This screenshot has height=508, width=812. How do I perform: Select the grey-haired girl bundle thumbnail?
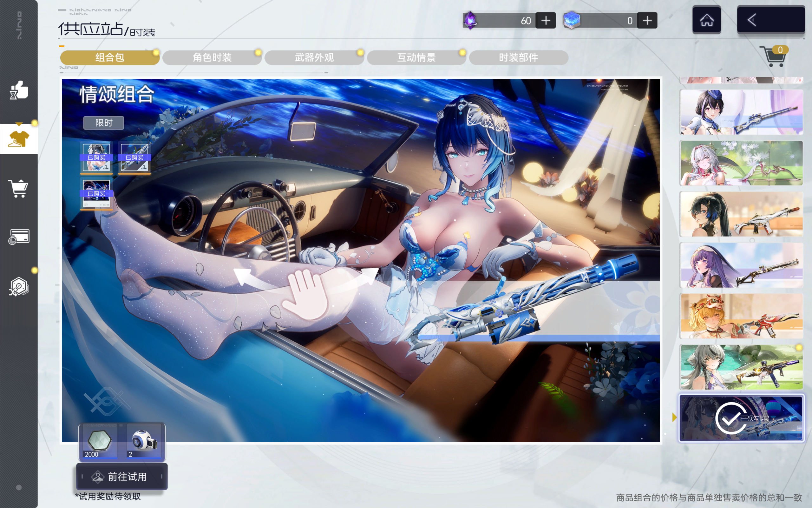(x=742, y=367)
